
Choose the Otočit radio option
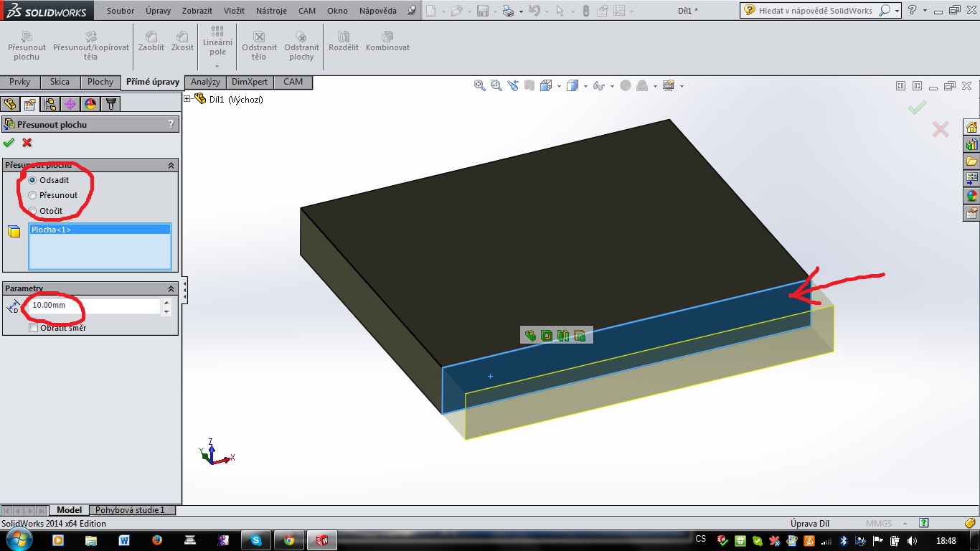coord(32,211)
